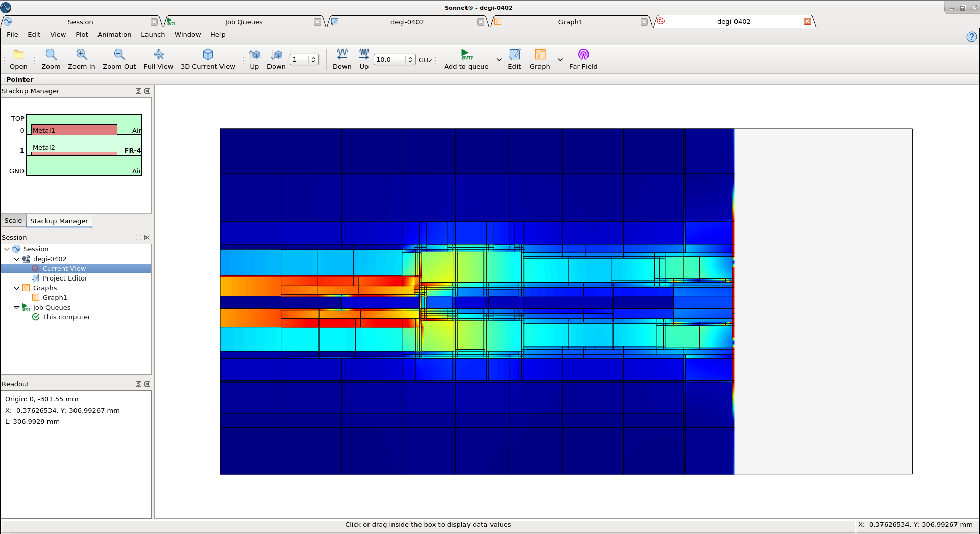Viewport: 980px width, 534px height.
Task: Select This computer queue item
Action: pyautogui.click(x=66, y=317)
